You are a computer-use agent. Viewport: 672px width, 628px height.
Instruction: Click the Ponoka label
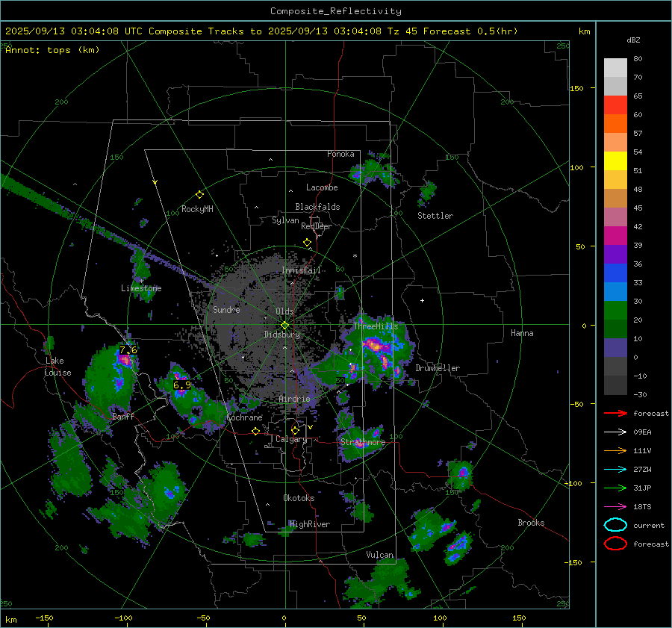(x=340, y=154)
